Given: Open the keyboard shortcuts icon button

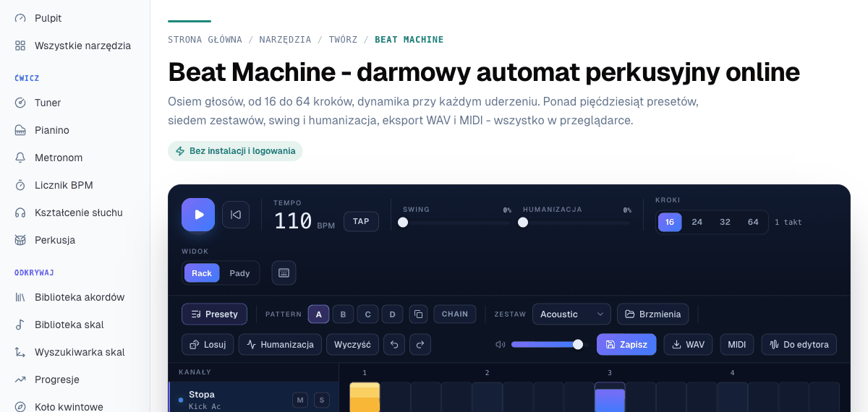Looking at the screenshot, I should tap(284, 272).
